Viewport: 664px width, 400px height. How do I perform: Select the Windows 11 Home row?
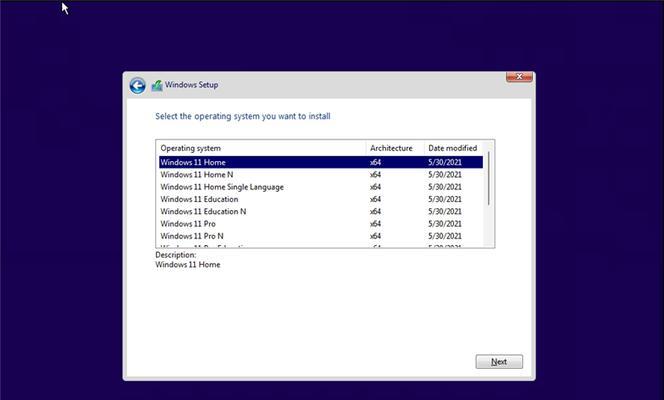coord(321,162)
